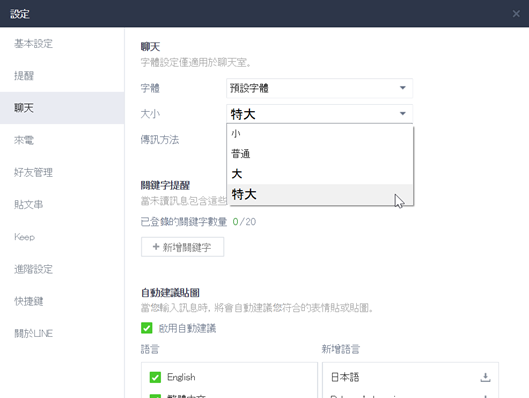Choose 特大 font size option in list
Screen dimensions: 529x398
(x=320, y=194)
